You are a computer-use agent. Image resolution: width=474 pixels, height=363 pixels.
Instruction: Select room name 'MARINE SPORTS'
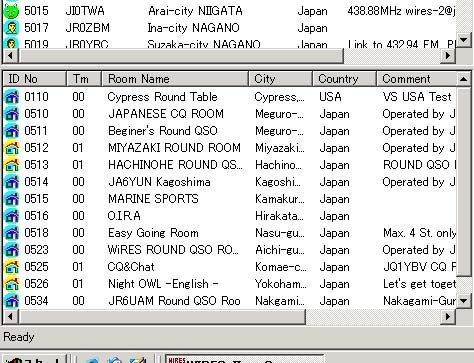pyautogui.click(x=153, y=199)
